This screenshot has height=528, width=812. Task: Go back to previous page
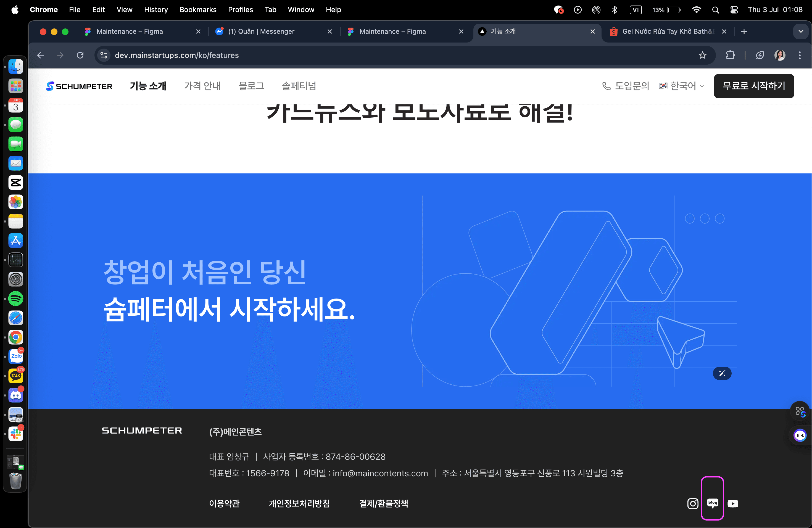41,55
